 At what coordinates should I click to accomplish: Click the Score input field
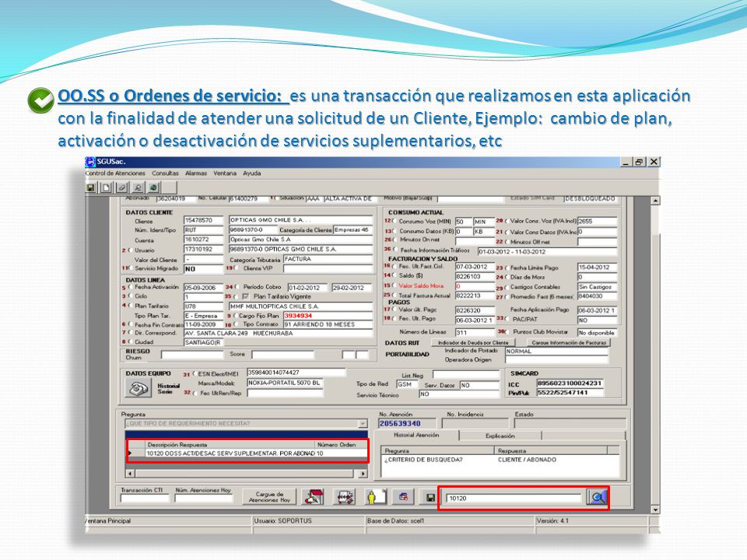click(282, 355)
